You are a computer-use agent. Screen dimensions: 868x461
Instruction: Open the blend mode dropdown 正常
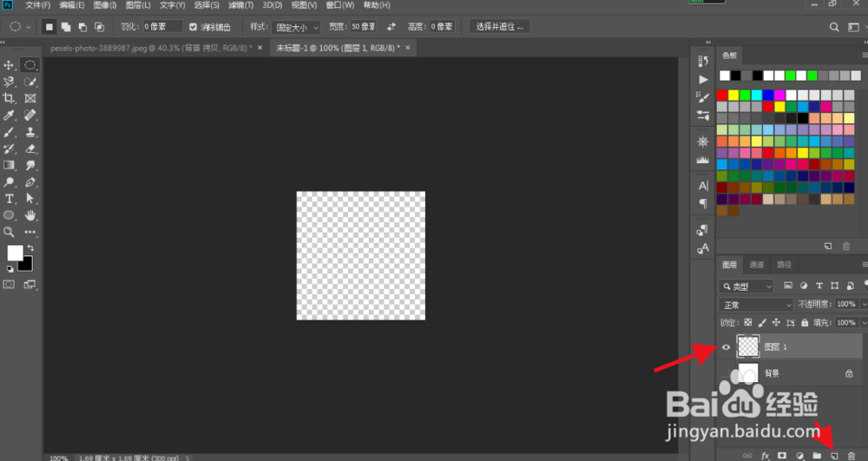coord(756,305)
